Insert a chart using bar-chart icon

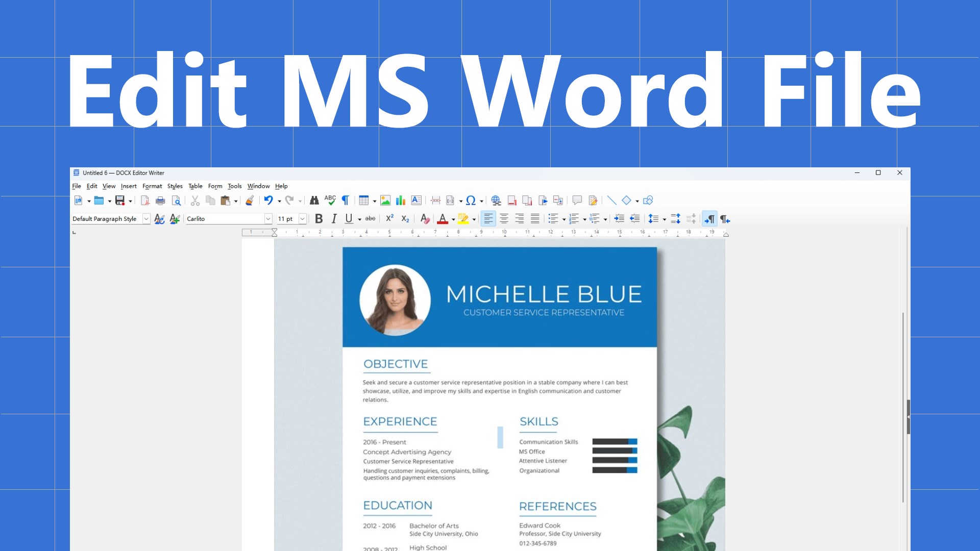401,201
